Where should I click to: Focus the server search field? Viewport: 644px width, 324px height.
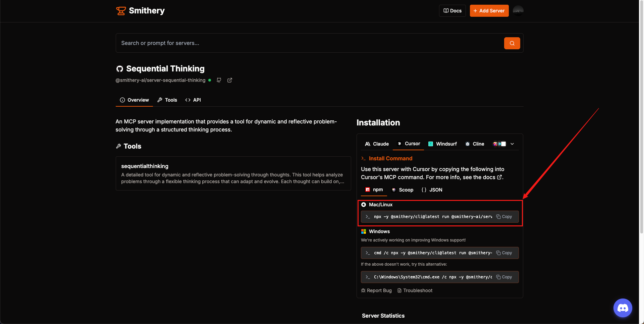click(310, 43)
